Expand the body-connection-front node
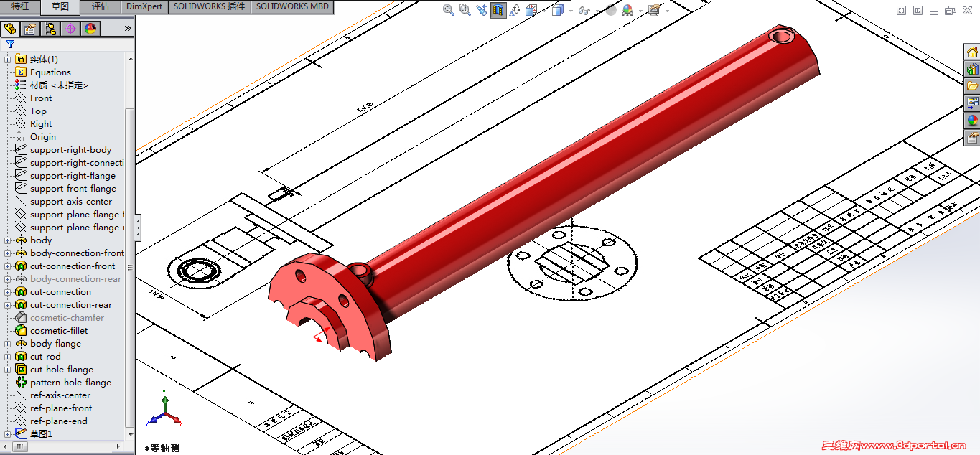980x455 pixels. coord(8,253)
